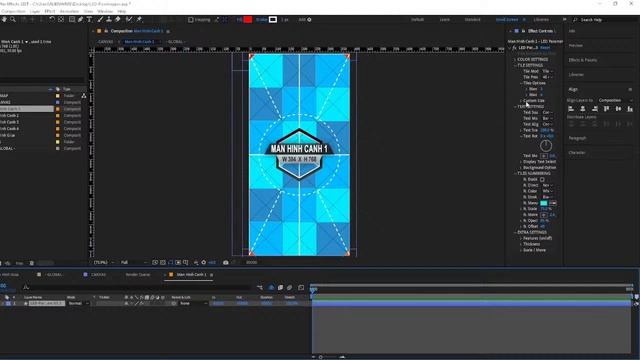Select the Roto Brush tool
Image resolution: width=640 pixels, height=360 pixels.
coord(129,19)
